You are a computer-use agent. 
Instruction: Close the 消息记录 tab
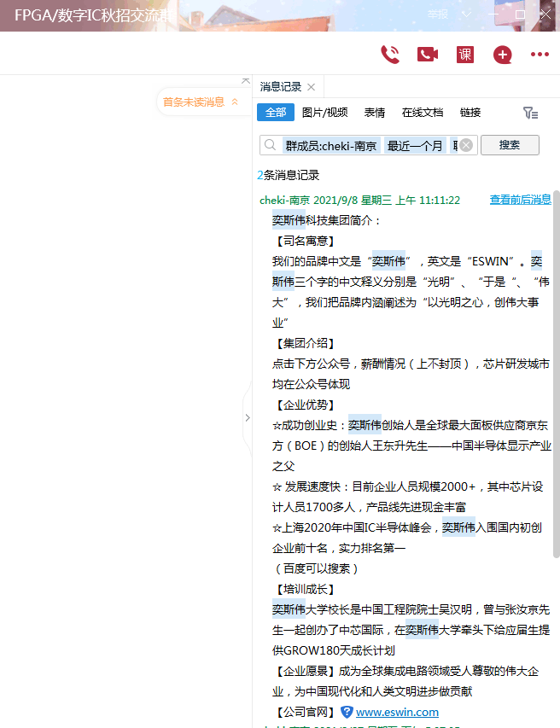tap(311, 87)
